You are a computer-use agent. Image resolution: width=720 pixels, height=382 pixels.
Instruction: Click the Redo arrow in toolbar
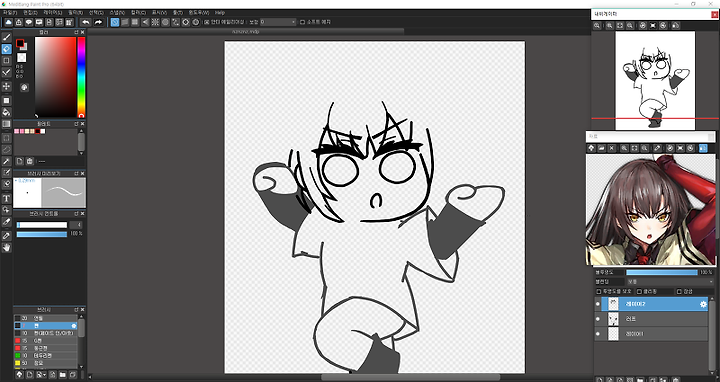click(x=98, y=22)
